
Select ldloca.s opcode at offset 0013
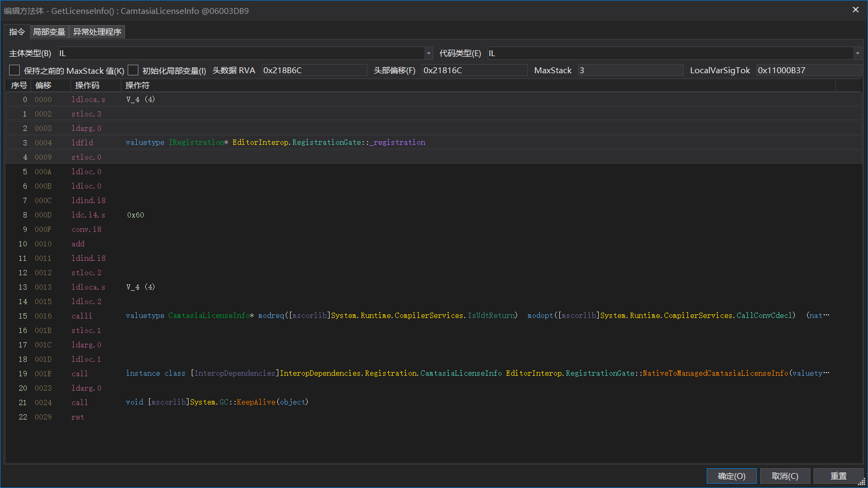[88, 287]
